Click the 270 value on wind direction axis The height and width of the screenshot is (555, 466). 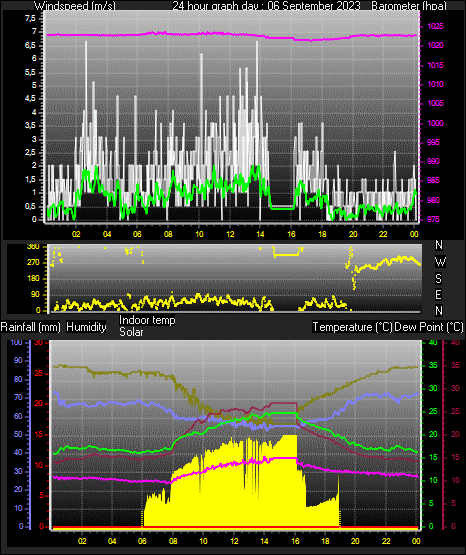pos(33,263)
